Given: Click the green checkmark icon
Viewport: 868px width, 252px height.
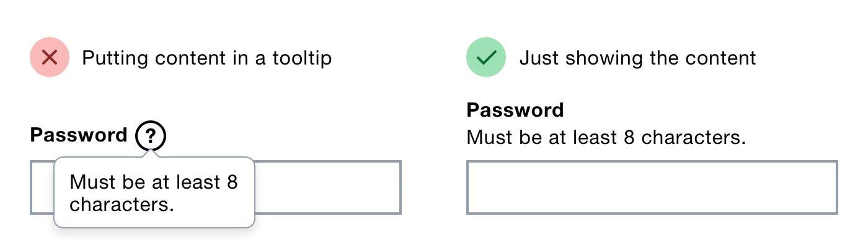Looking at the screenshot, I should (486, 58).
